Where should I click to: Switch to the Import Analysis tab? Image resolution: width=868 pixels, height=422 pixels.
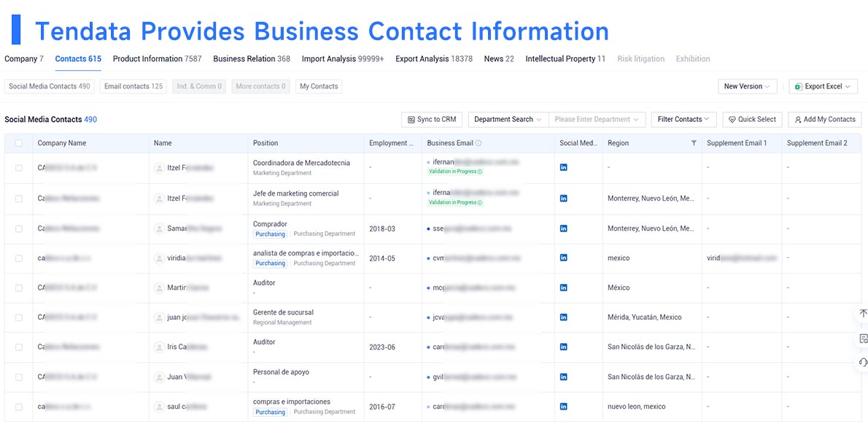click(343, 58)
